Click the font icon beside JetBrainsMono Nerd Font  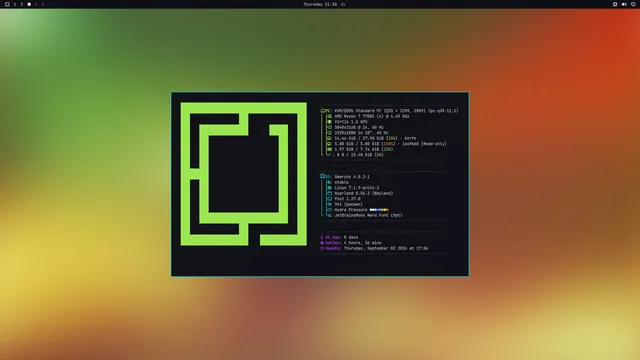coord(329,215)
